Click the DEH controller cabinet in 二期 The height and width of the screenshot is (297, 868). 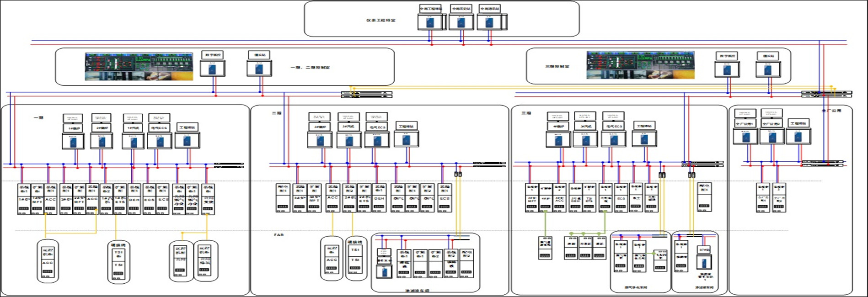click(379, 197)
